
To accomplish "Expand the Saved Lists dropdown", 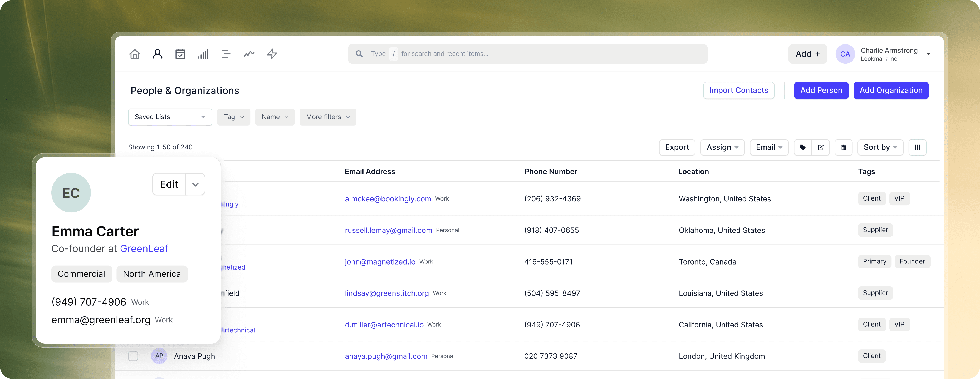I will pos(170,117).
